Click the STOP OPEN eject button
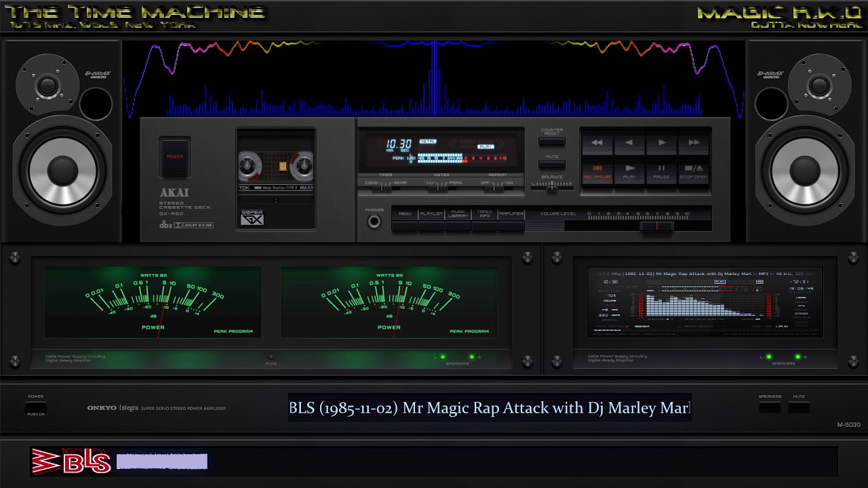Screen dimensions: 868x488 click(694, 171)
